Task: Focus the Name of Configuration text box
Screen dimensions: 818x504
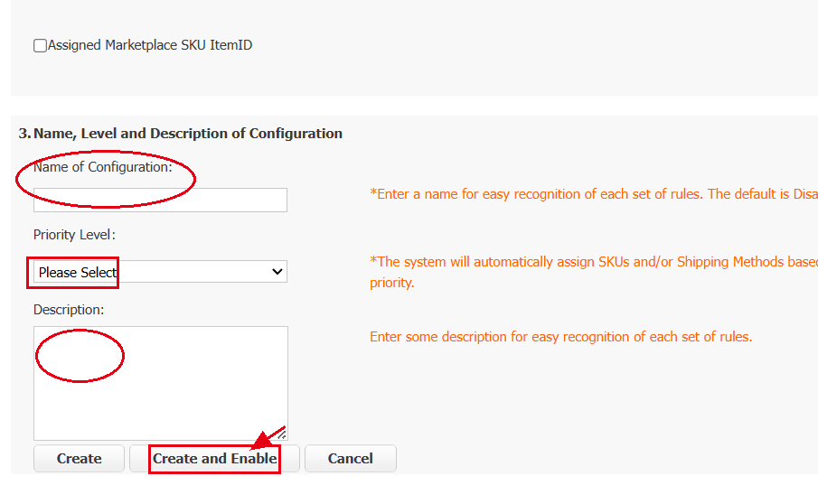Action: 160,201
